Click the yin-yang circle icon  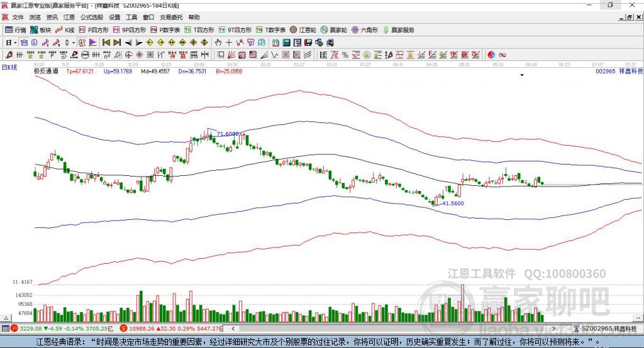[x=491, y=55]
